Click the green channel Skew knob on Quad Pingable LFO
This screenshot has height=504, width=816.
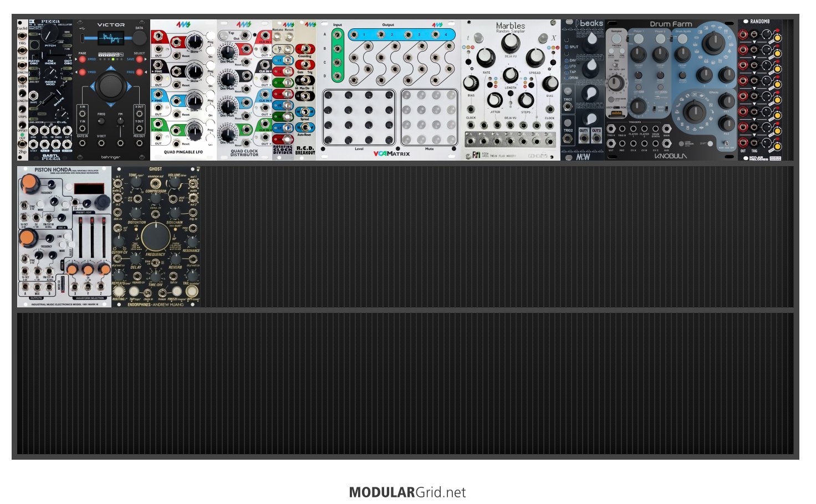(194, 132)
